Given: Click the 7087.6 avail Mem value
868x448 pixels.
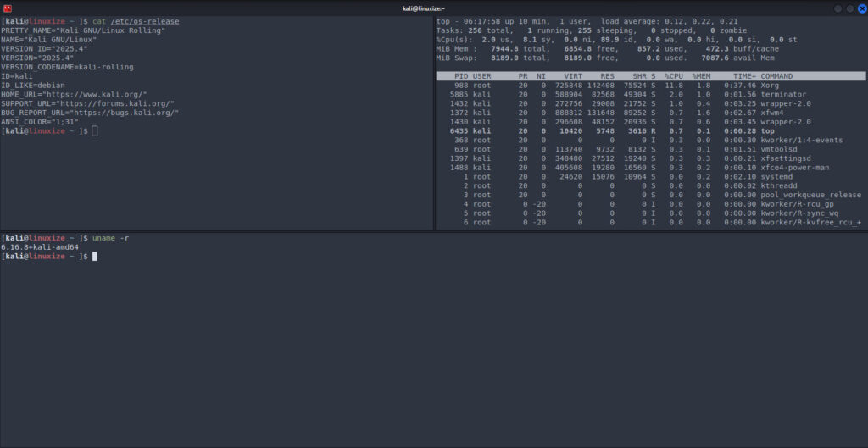Looking at the screenshot, I should click(x=738, y=58).
